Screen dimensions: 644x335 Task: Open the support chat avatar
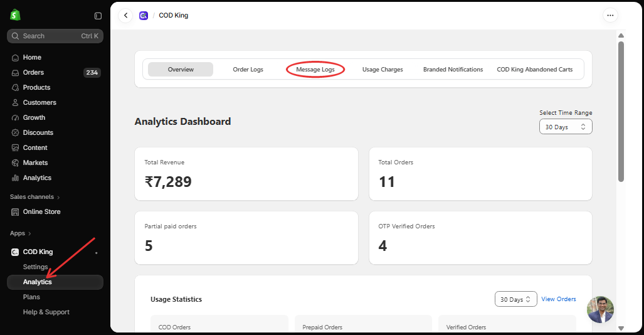click(601, 309)
